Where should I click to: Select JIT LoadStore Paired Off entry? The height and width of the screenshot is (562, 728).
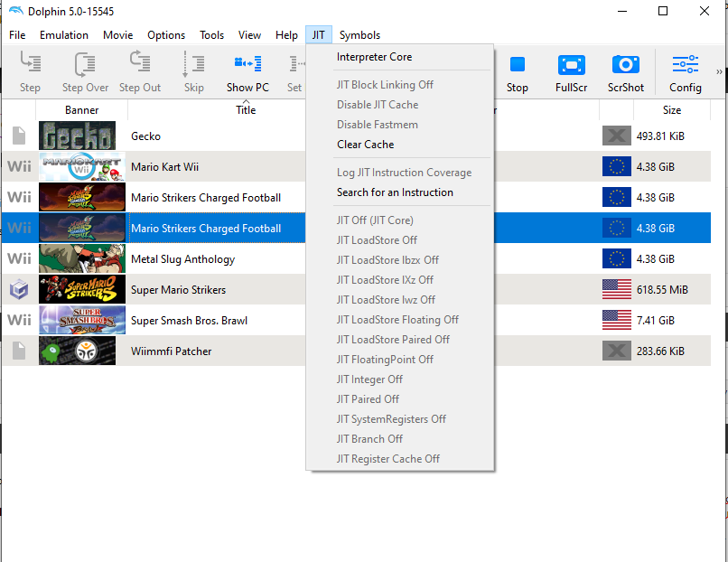(x=400, y=340)
